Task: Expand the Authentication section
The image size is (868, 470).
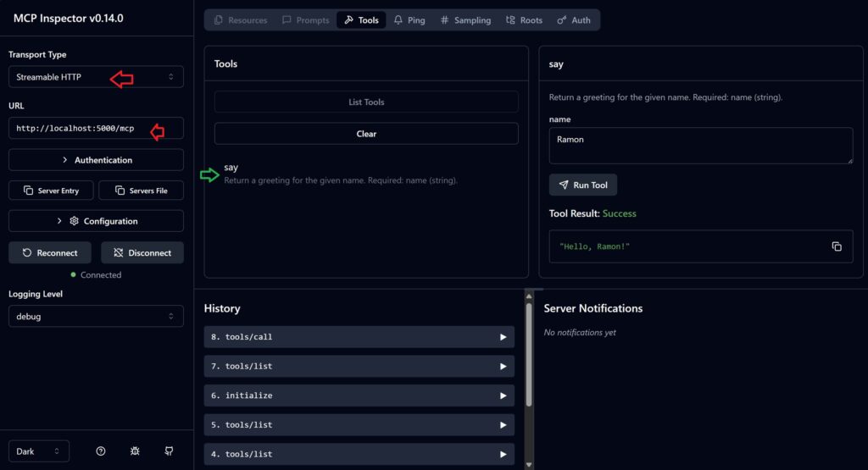Action: [96, 160]
